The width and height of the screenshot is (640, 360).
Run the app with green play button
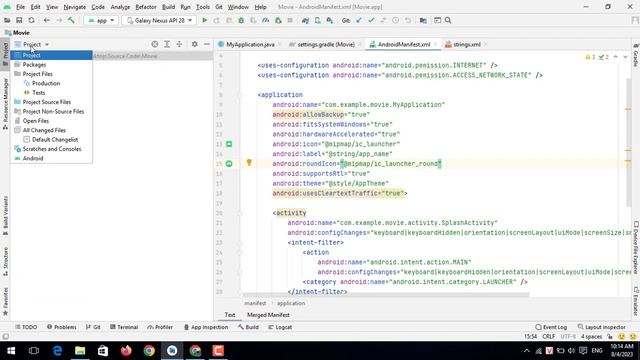coord(204,20)
